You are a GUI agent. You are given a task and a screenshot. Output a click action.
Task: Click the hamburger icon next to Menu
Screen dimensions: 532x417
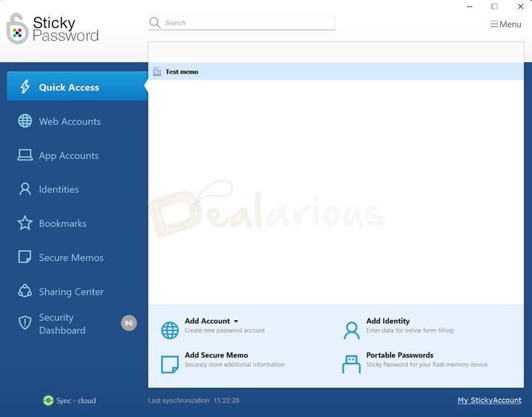(494, 24)
